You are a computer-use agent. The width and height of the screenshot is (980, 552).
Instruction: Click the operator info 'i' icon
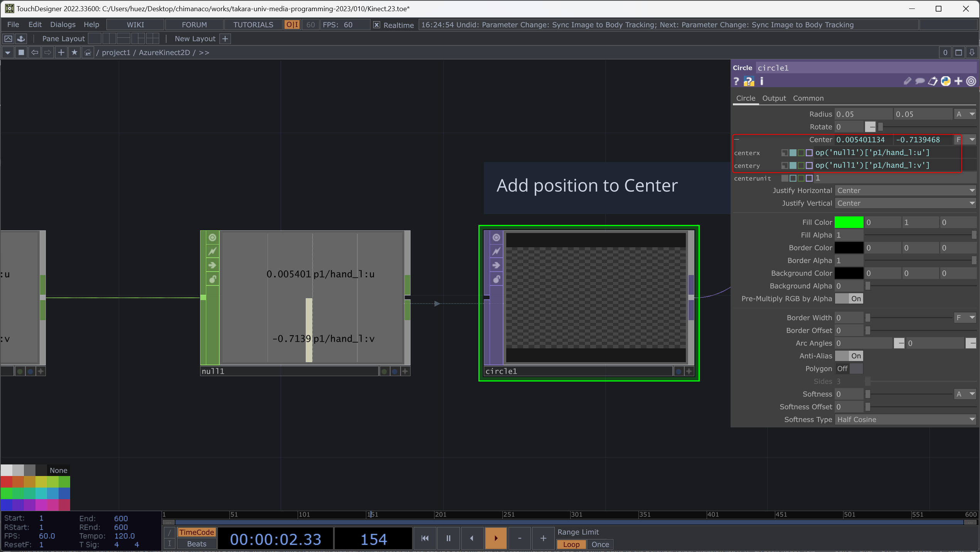point(761,81)
